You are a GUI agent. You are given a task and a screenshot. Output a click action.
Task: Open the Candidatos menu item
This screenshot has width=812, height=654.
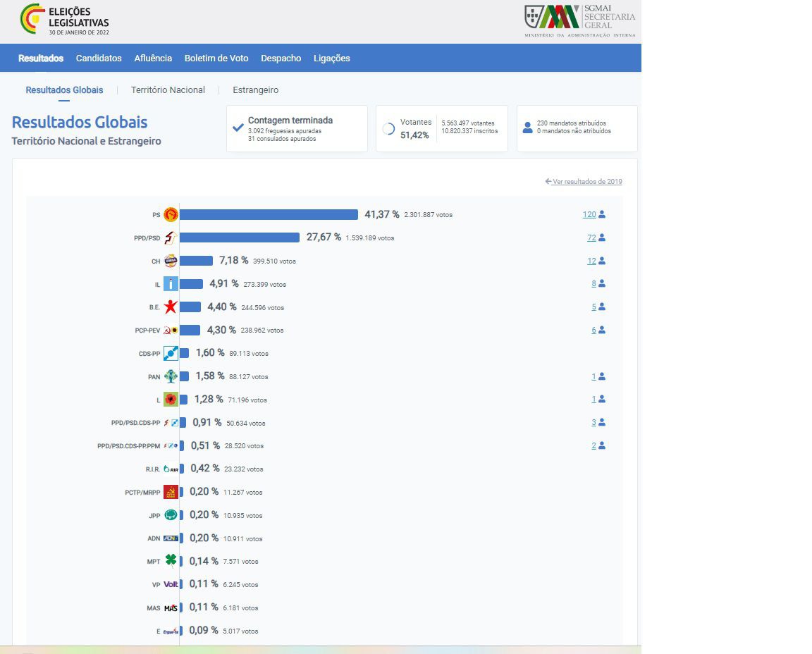(99, 58)
